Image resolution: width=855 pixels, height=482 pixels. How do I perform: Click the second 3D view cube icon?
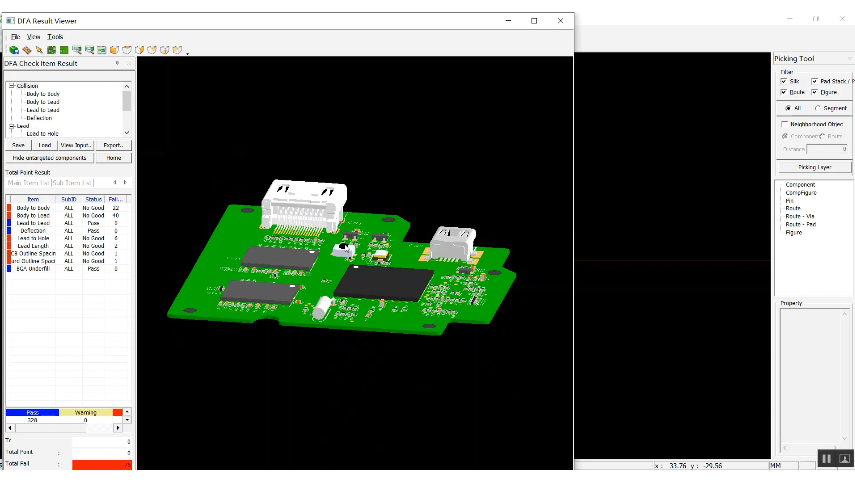(127, 50)
